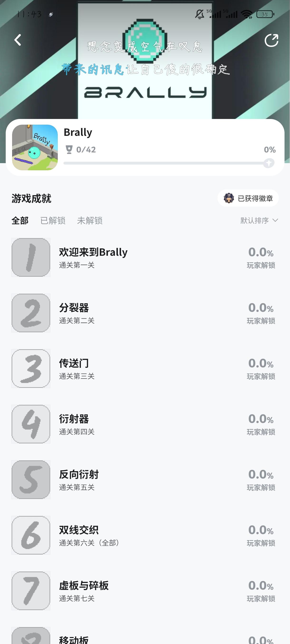Open the 欢迎来到Brally achievement title
The height and width of the screenshot is (644, 290).
tap(93, 252)
